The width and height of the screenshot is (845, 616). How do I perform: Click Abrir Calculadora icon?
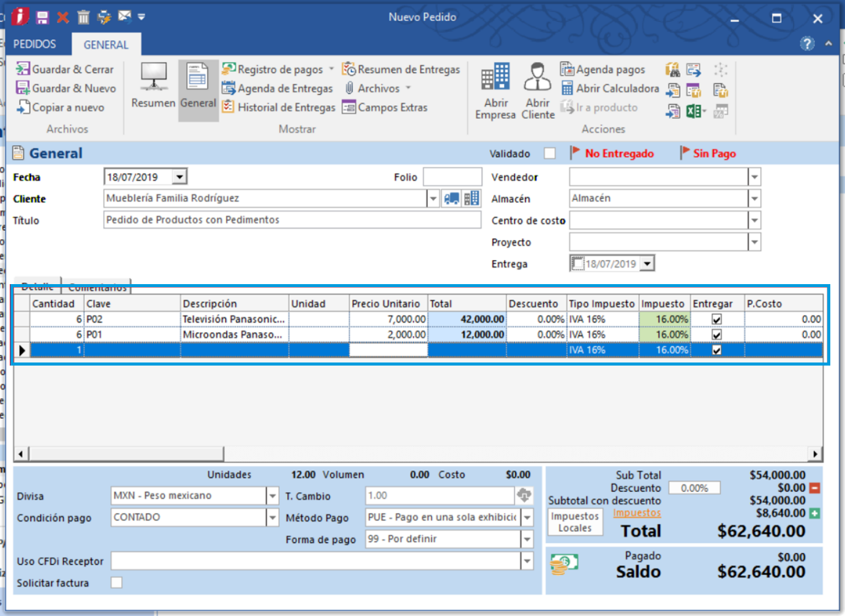tap(567, 88)
